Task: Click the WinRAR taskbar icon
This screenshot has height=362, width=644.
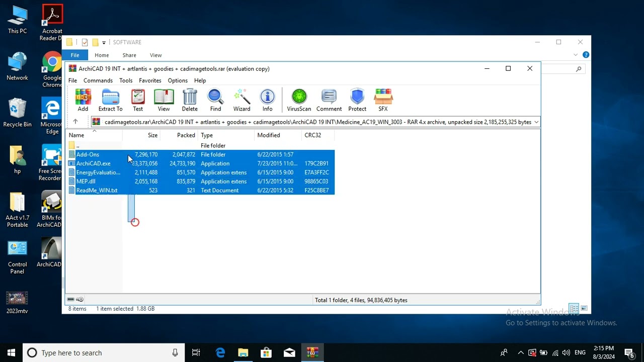Action: click(x=312, y=352)
